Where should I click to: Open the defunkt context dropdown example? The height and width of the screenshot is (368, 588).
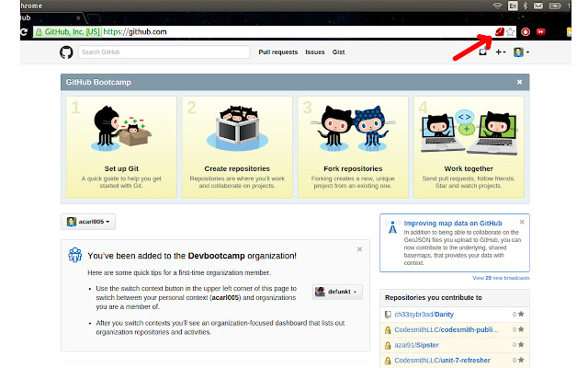337,292
